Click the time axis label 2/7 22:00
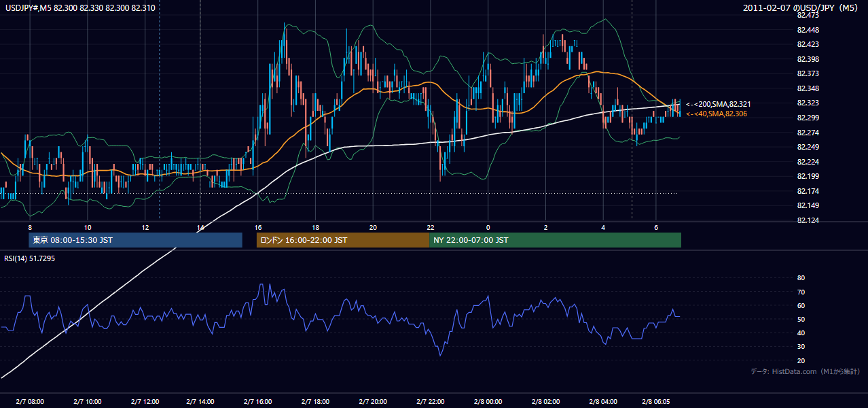This screenshot has width=868, height=408. click(x=430, y=402)
